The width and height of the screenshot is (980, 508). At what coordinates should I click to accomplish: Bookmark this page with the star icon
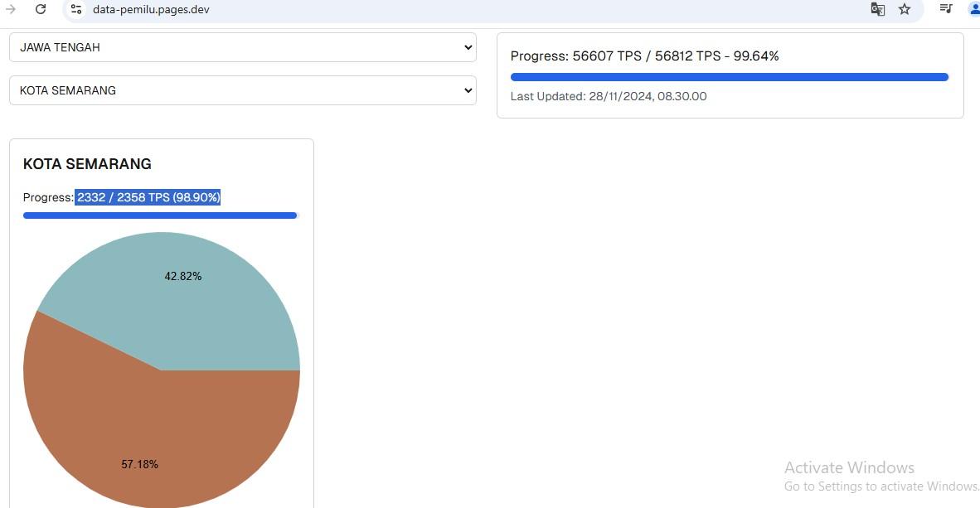905,9
